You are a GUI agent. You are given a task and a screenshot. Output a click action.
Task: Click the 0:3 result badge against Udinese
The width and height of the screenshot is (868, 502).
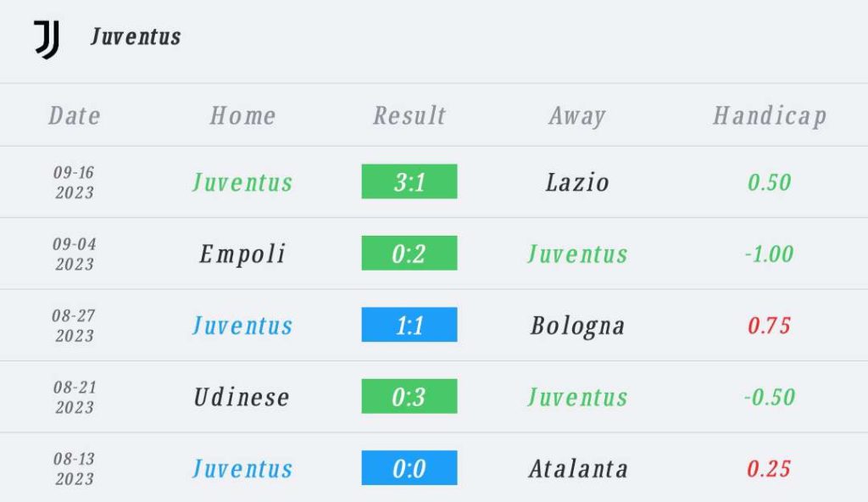pyautogui.click(x=409, y=397)
